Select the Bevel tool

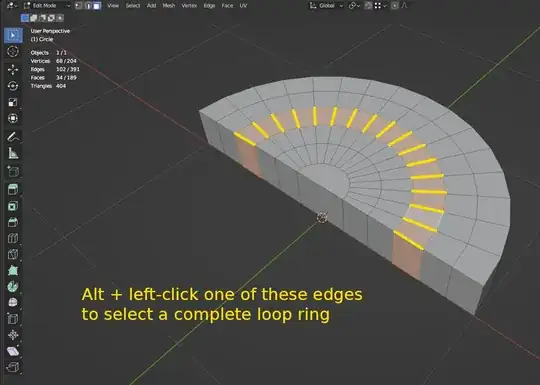point(13,222)
